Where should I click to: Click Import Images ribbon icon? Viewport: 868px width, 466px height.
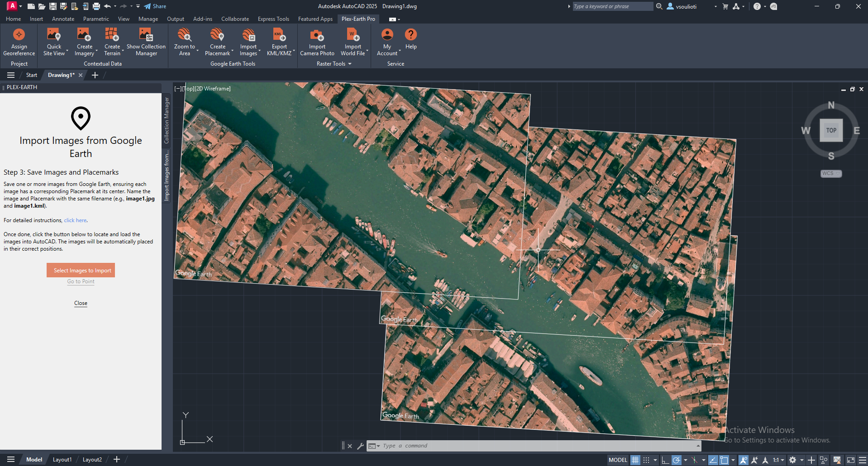(x=248, y=34)
